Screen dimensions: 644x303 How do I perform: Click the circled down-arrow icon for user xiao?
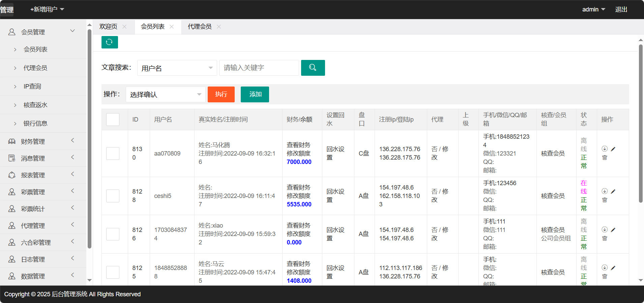click(x=605, y=230)
